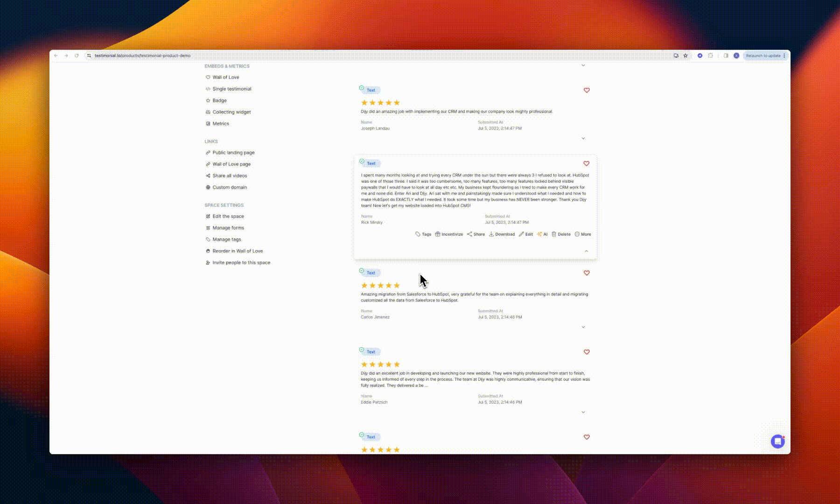Click the browser forward arrow

(x=66, y=56)
